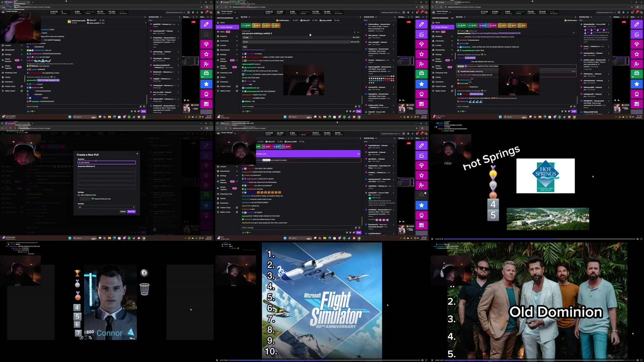Screen dimensions: 644x362
Task: Open File Explorer from Create a New Poll window taskbar
Action: point(109,238)
